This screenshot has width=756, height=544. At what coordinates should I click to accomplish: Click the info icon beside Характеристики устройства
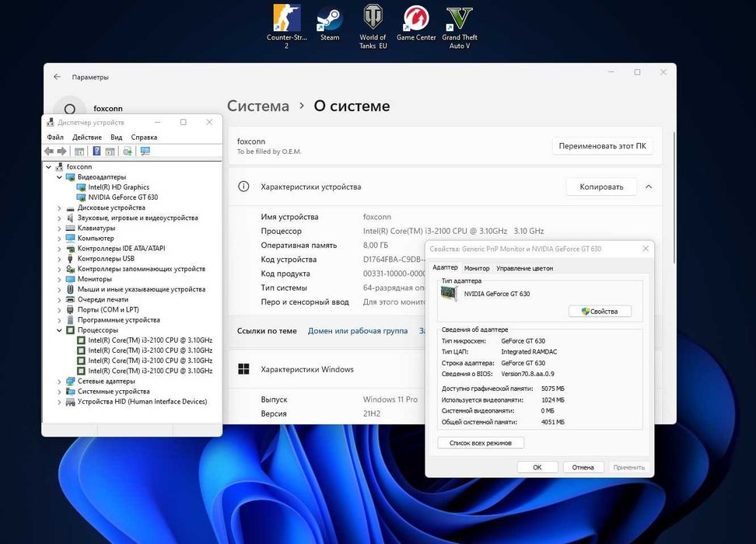click(243, 187)
